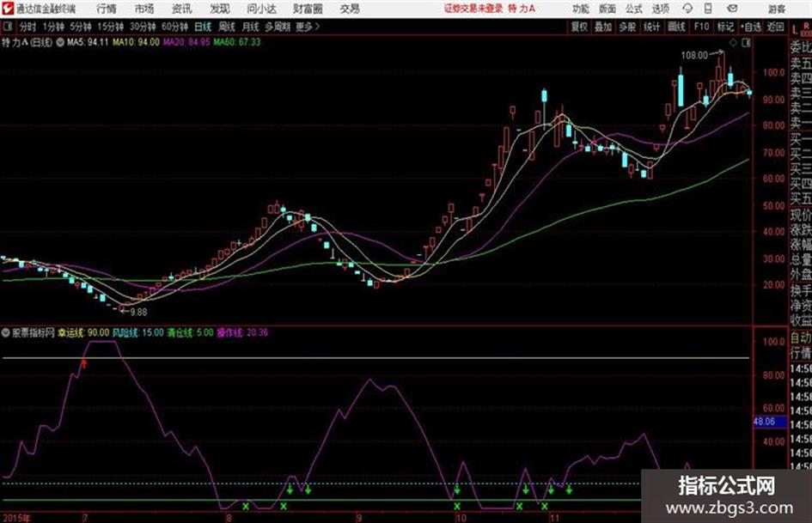Open the 问小达 menu
Viewport: 812px width, 523px height.
click(x=261, y=9)
